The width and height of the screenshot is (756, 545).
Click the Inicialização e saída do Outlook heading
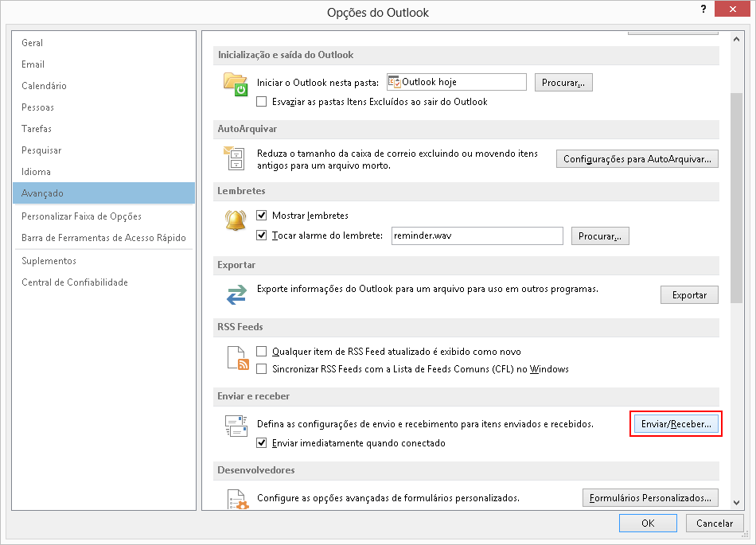(x=286, y=55)
